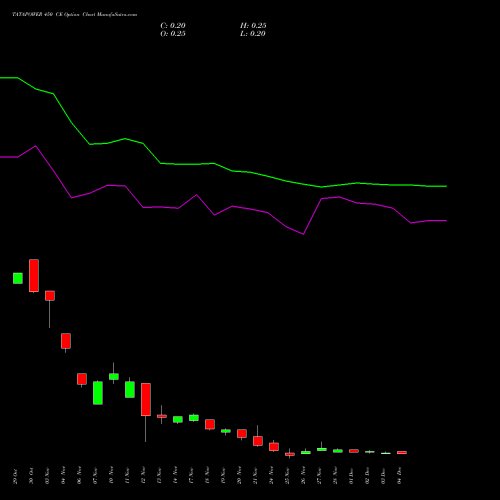Click the 24 Nov date label
The width and height of the screenshot is (500, 500).
point(271,476)
